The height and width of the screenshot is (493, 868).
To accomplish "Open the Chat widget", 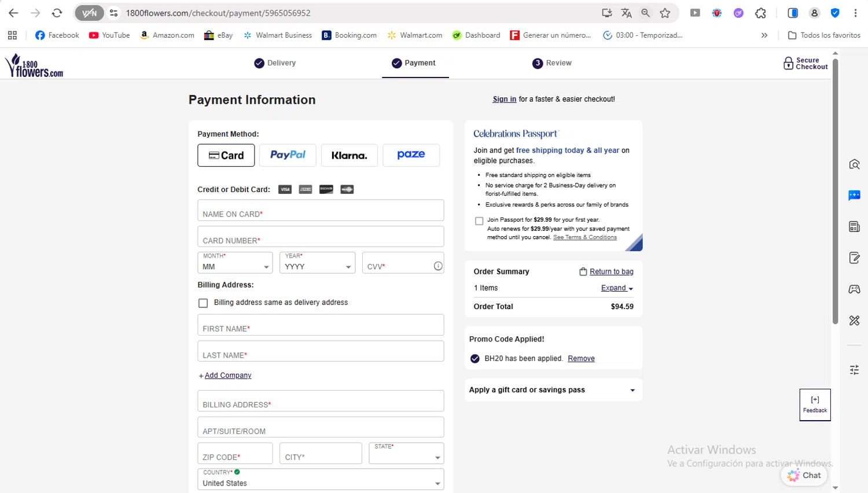I will pos(804,475).
